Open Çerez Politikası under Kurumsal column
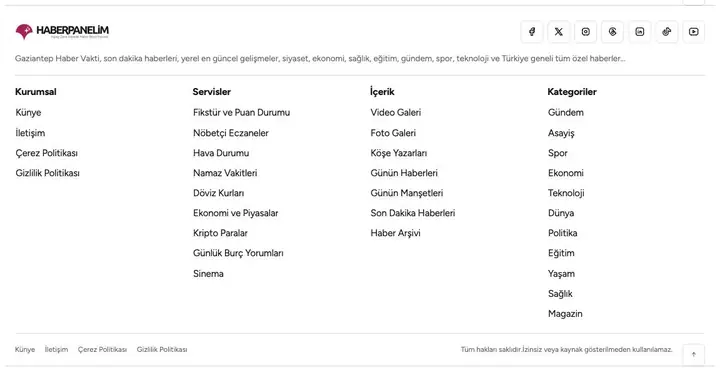Screen dimensions: 720x370 pos(46,153)
